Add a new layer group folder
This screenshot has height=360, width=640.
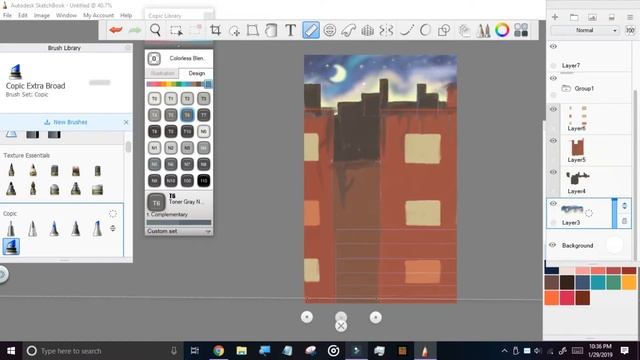point(574,17)
